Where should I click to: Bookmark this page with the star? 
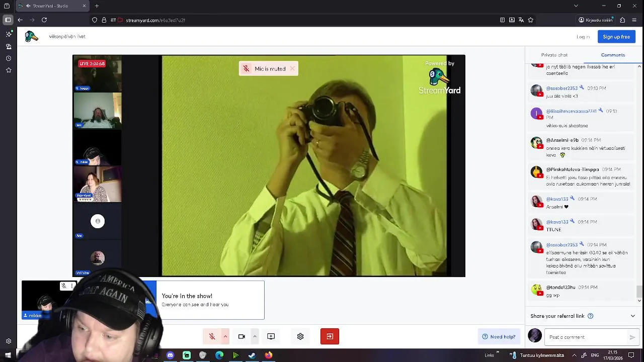(531, 20)
